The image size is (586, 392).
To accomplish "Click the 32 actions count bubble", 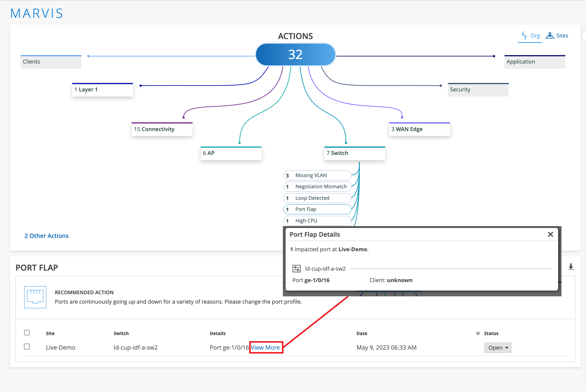I will coord(295,54).
